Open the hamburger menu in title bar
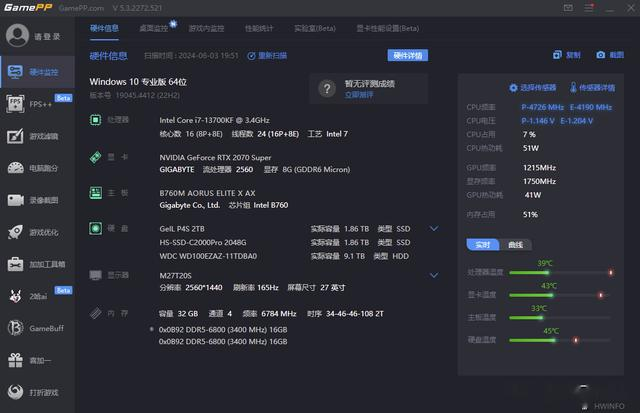 589,8
